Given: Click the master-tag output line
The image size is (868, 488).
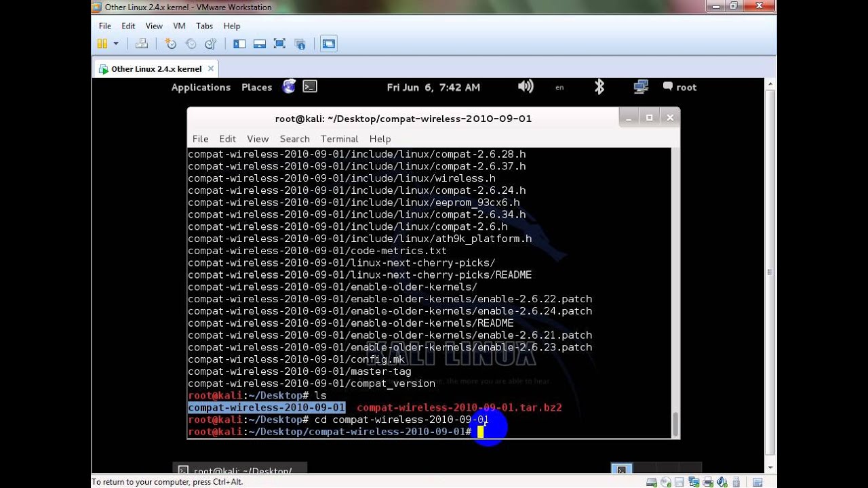Looking at the screenshot, I should (x=299, y=371).
